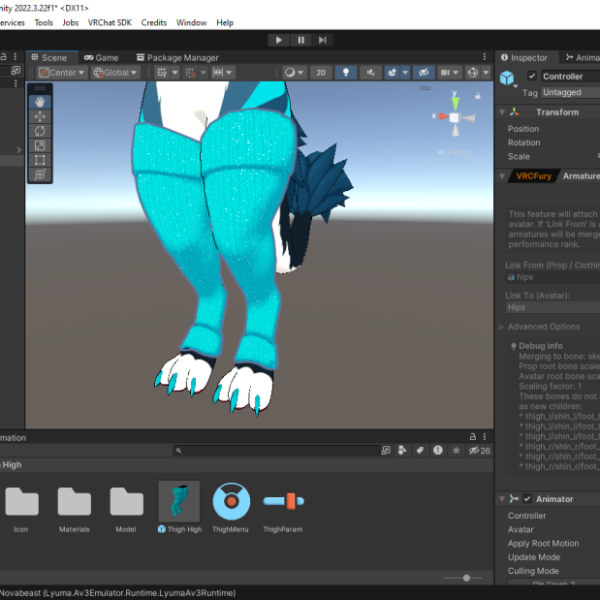Select the Rotate tool
Viewport: 600px width, 600px height.
[40, 131]
